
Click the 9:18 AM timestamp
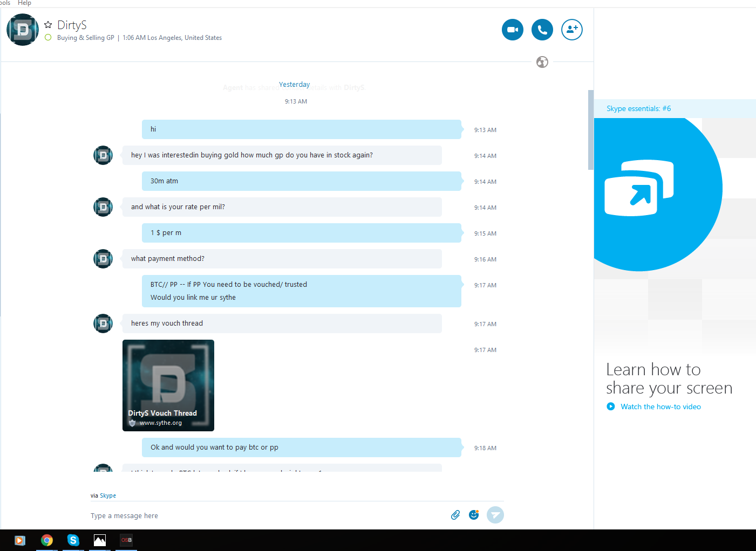click(485, 448)
